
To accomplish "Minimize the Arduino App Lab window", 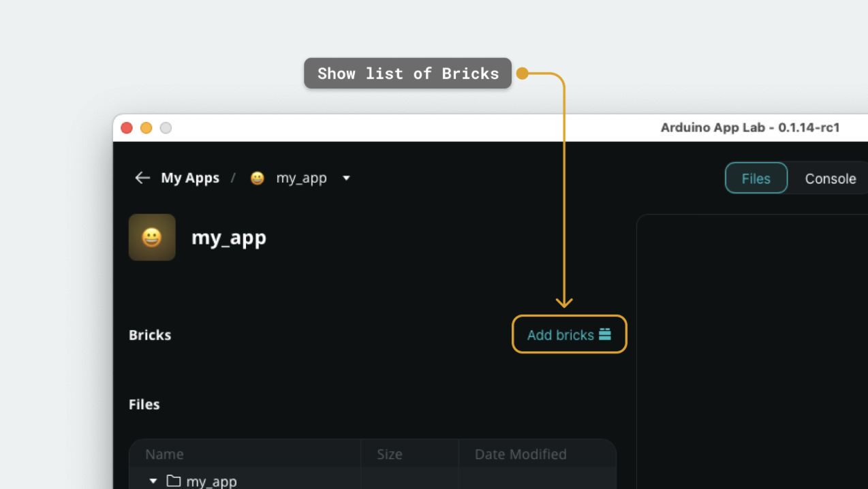I will pos(146,128).
